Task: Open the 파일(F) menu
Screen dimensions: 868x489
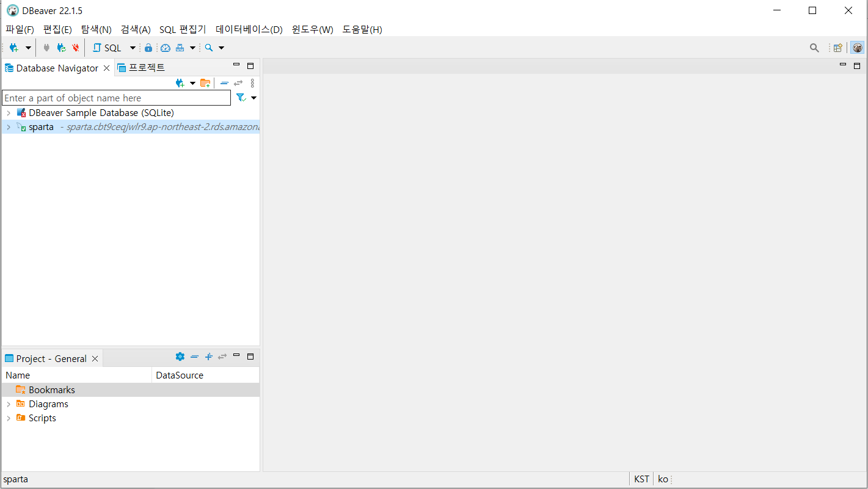Action: click(x=20, y=29)
